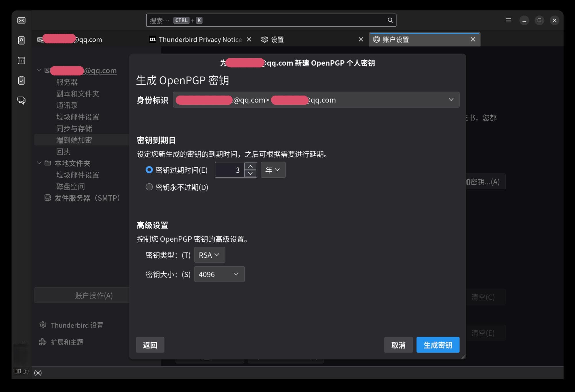Close the Thunderbird Privacy Notice tab
The height and width of the screenshot is (392, 575).
249,39
